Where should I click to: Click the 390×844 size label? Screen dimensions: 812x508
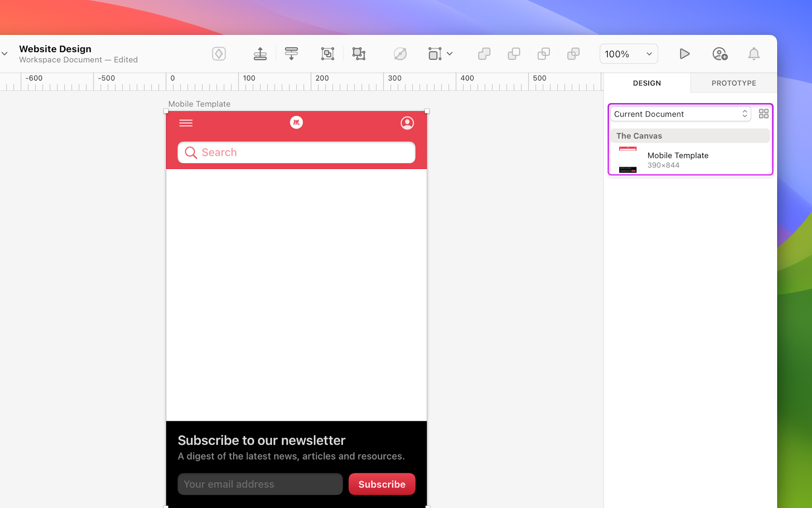pos(663,166)
